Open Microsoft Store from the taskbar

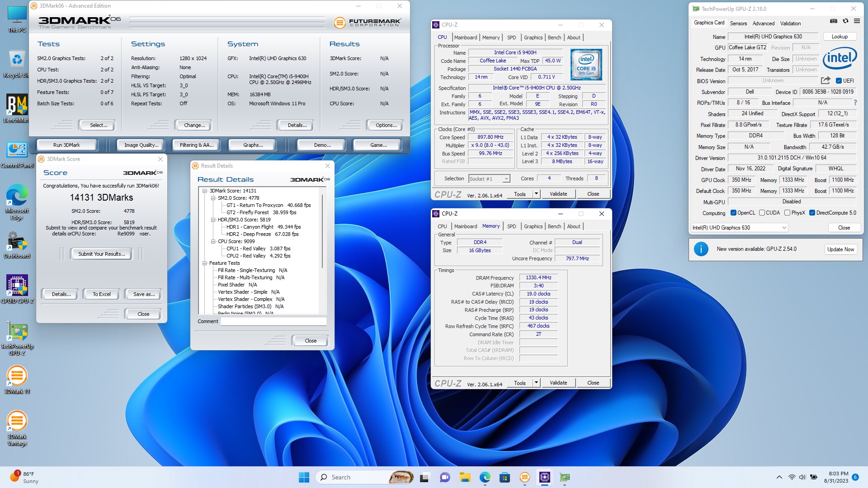click(505, 477)
